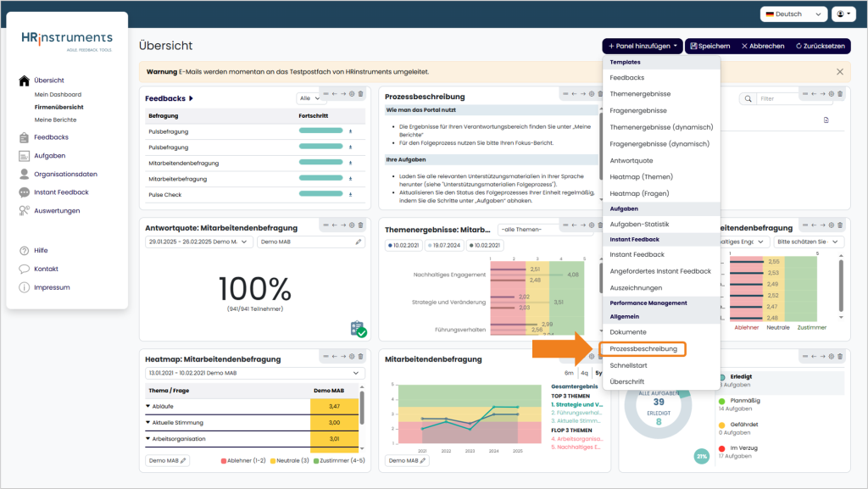This screenshot has height=489, width=868.
Task: Open Meine Berichte sidebar link
Action: pos(55,120)
